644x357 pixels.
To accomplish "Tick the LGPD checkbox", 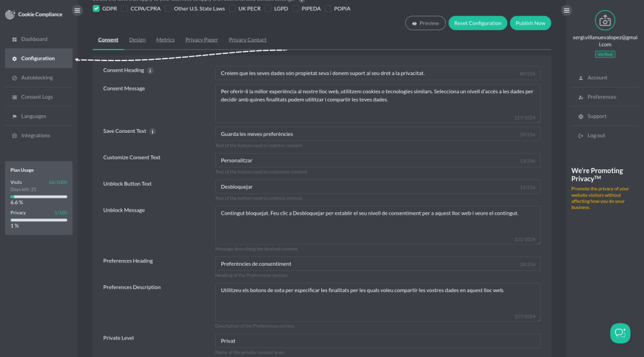I will (x=269, y=9).
